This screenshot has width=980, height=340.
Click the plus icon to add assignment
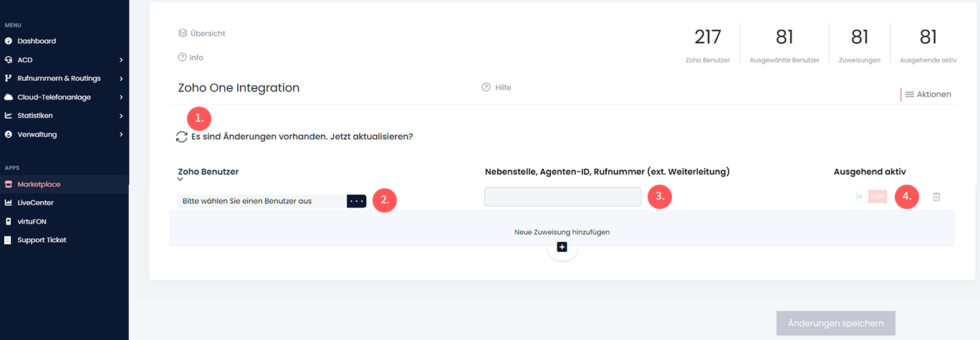[x=562, y=247]
